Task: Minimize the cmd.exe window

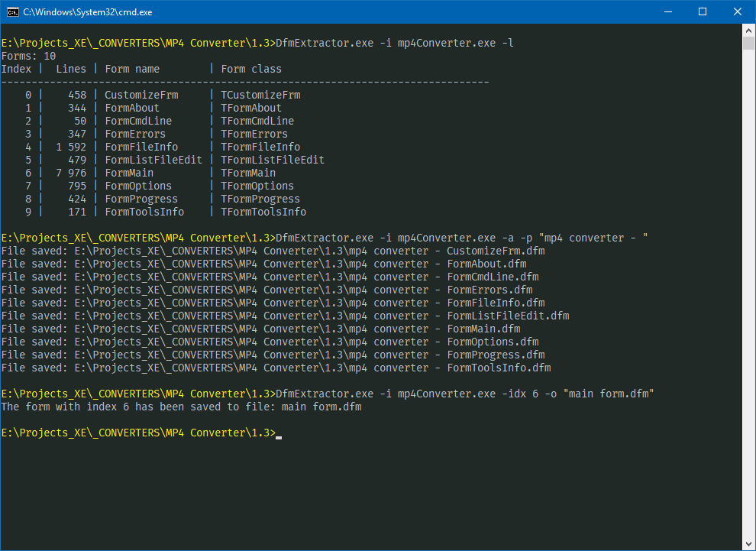Action: click(x=667, y=12)
